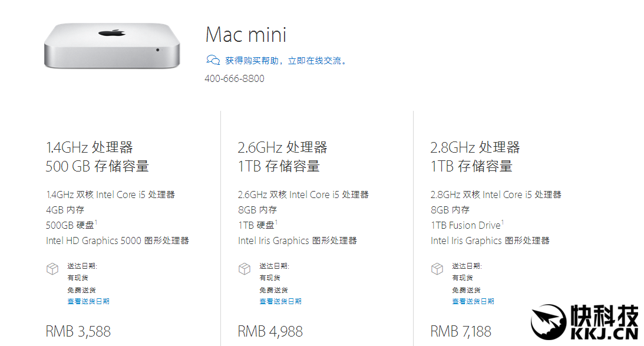Click shipping box icon for 2.8GHz model
Viewport: 644px width, 346px height.
(x=437, y=269)
